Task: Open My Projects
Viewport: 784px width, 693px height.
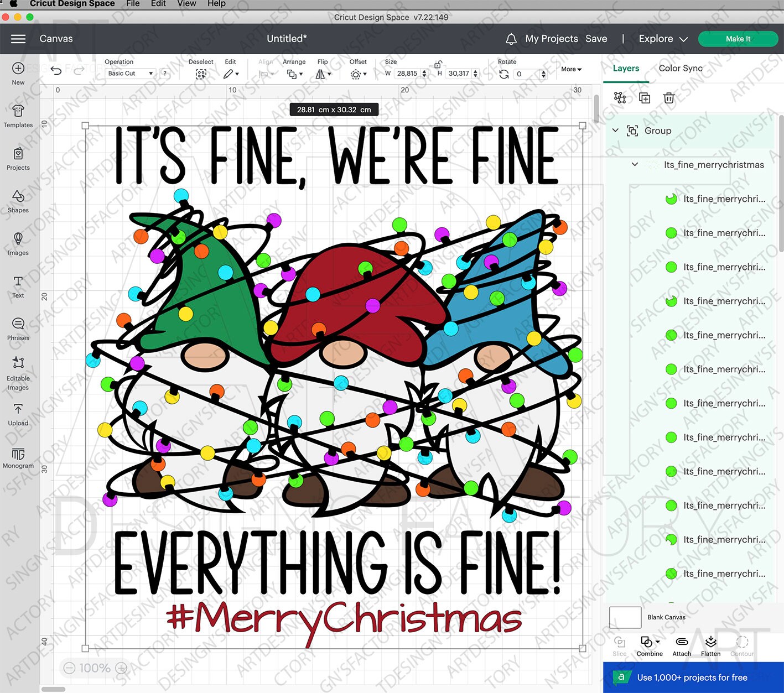Action: pyautogui.click(x=552, y=39)
